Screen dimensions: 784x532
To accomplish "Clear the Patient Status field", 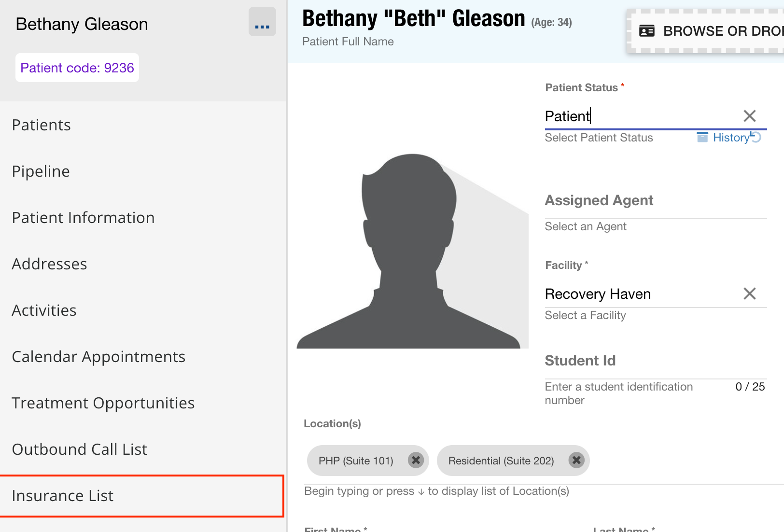I will click(x=749, y=116).
